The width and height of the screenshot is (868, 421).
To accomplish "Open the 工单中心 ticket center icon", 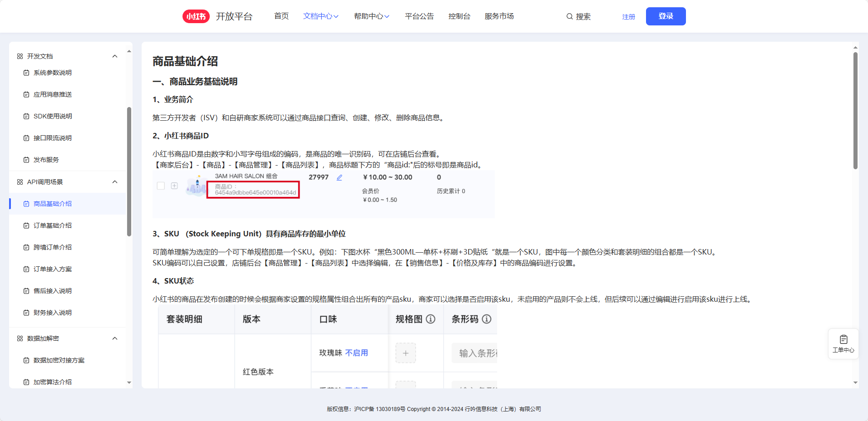I will [843, 343].
